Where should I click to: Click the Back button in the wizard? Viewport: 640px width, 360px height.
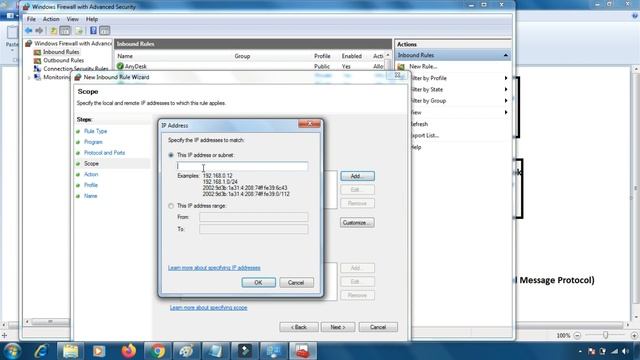click(299, 327)
